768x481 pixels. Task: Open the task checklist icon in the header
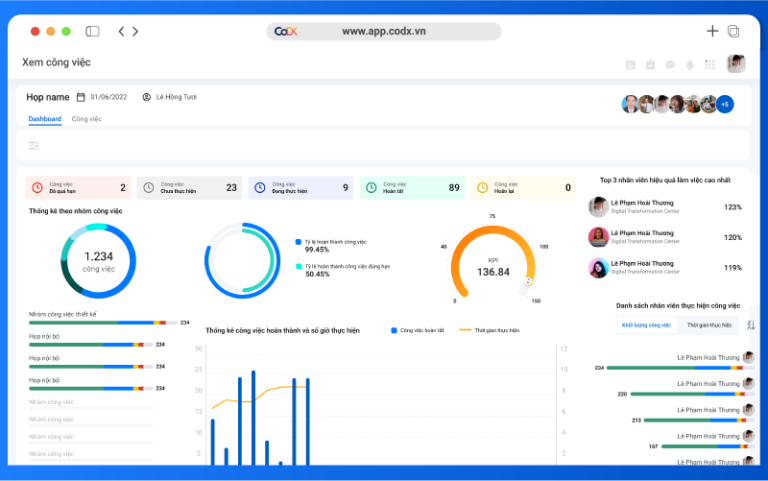[650, 65]
